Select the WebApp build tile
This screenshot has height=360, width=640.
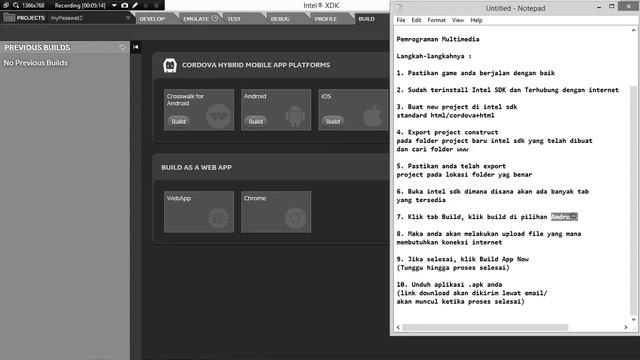(199, 212)
